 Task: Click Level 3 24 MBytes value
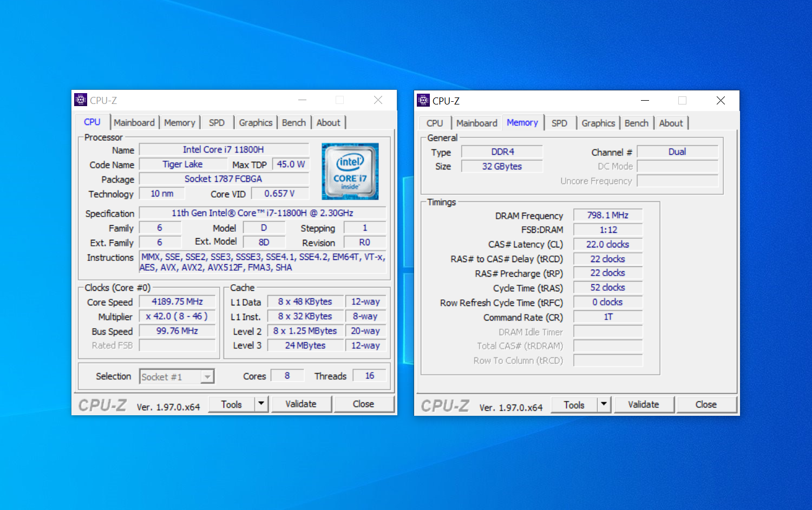(x=305, y=345)
